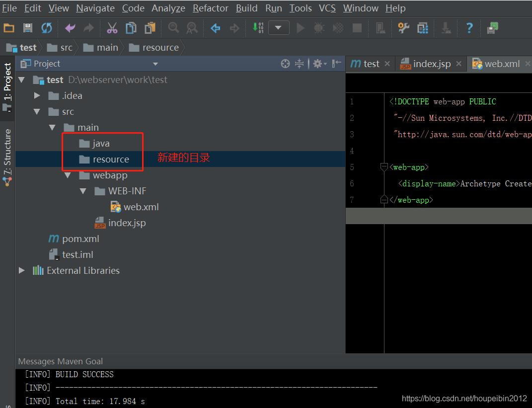
Task: Select test.iml in project tree
Action: (x=71, y=254)
